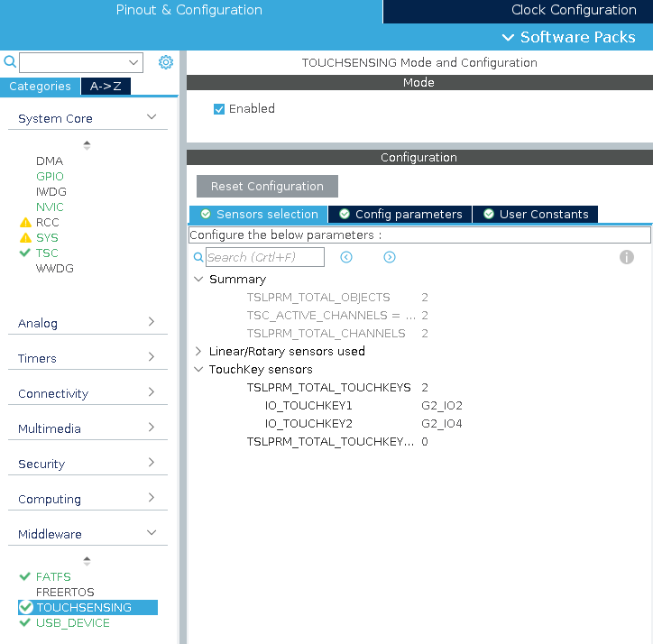The width and height of the screenshot is (653, 644).
Task: Click the settings gear icon near search
Action: tap(166, 62)
